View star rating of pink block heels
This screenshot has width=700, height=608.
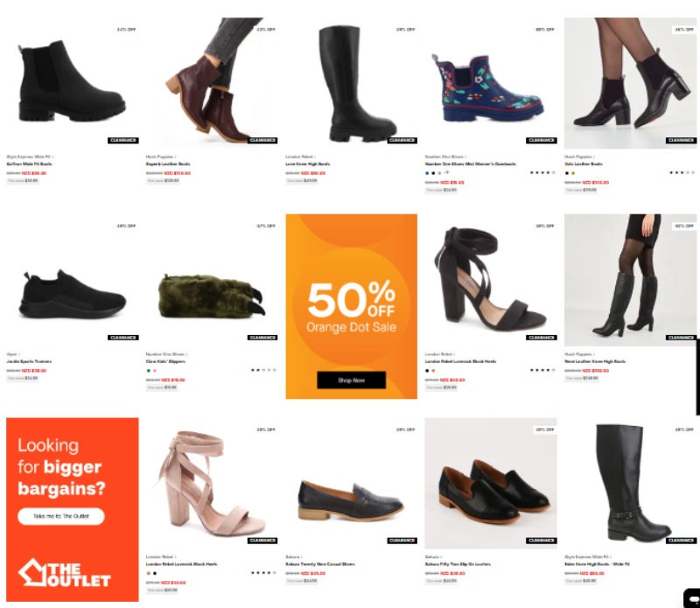264,573
